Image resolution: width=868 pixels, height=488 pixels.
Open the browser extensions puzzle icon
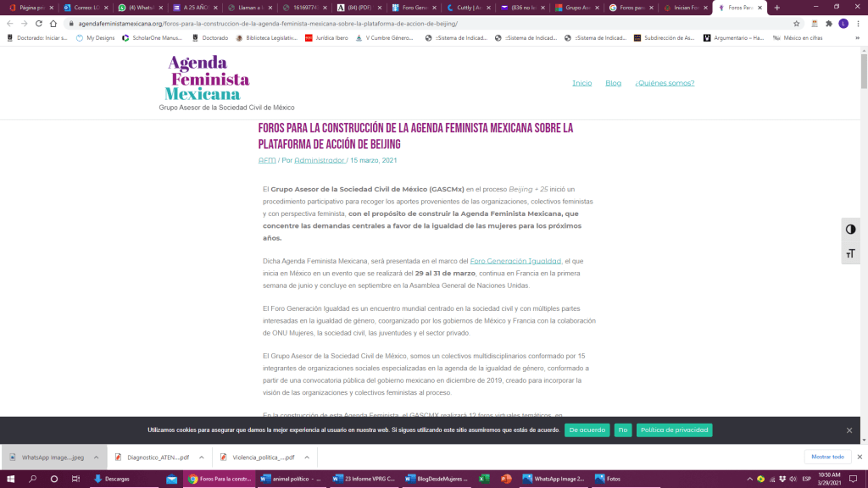[x=829, y=24]
